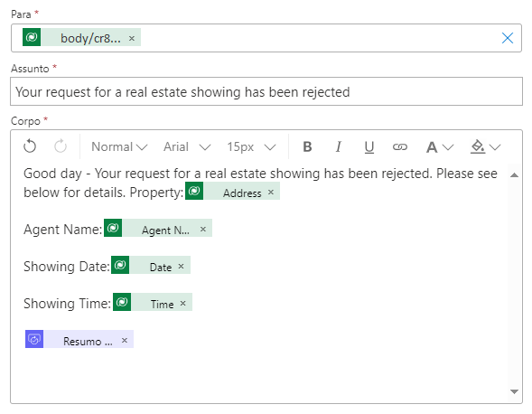Image resolution: width=532 pixels, height=414 pixels.
Task: Select the Resumo ... token label
Action: tap(88, 342)
